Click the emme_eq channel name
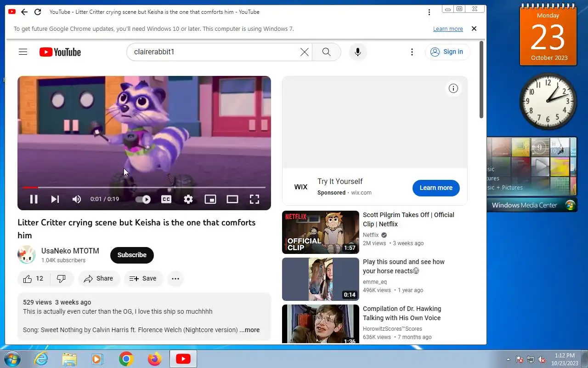This screenshot has height=368, width=588. [x=375, y=282]
